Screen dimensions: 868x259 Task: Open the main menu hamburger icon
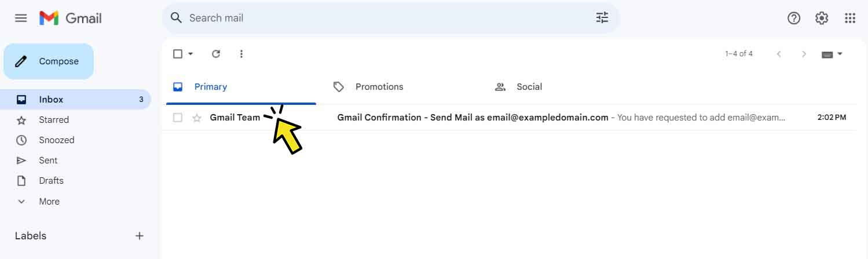21,18
